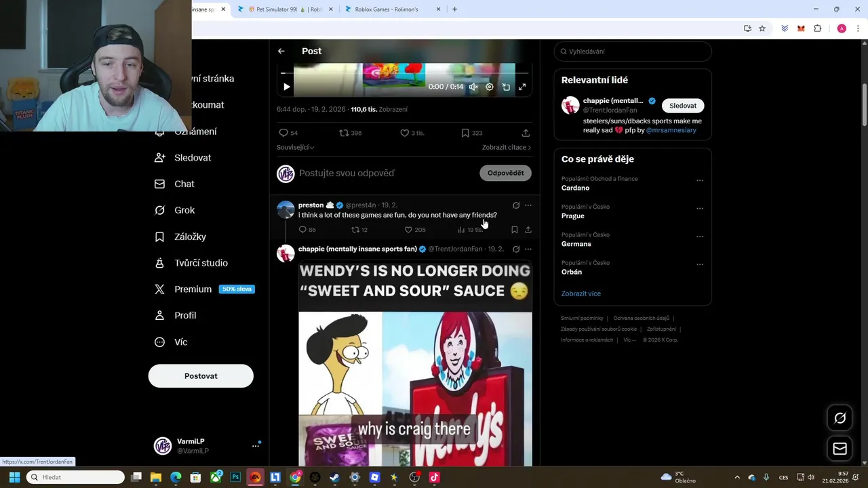The width and height of the screenshot is (868, 488).
Task: Ask Grok about preston's reply
Action: (x=516, y=205)
